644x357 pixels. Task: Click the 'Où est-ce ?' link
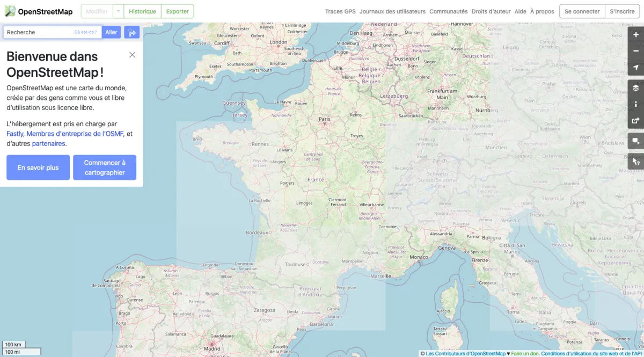[86, 32]
